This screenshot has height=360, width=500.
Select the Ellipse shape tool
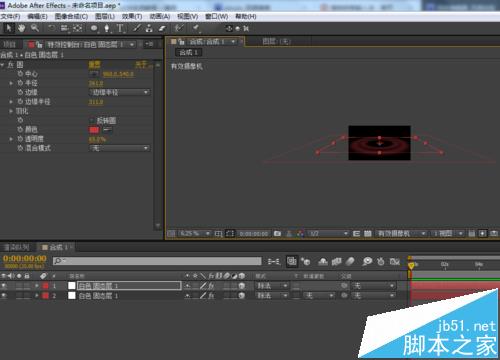click(94, 28)
